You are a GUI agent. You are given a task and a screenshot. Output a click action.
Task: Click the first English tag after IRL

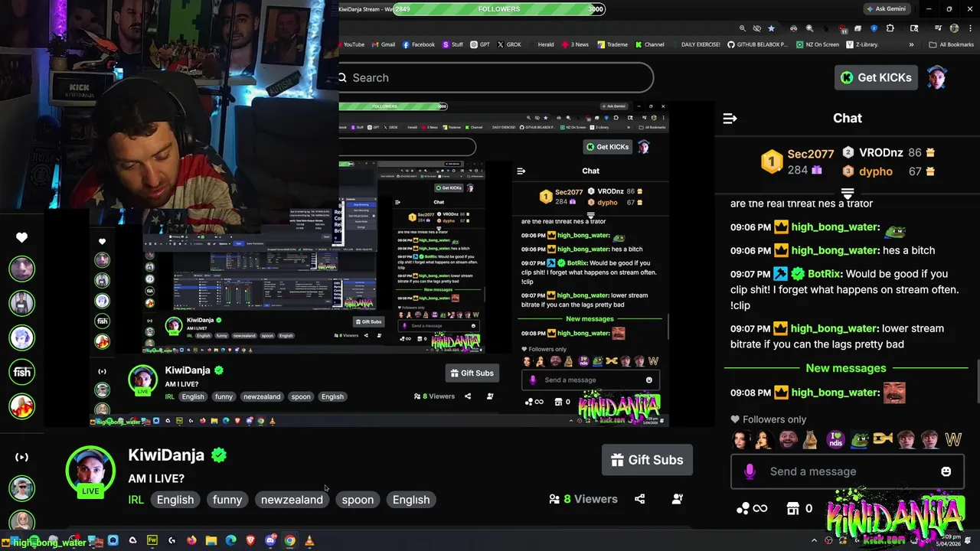click(x=175, y=500)
